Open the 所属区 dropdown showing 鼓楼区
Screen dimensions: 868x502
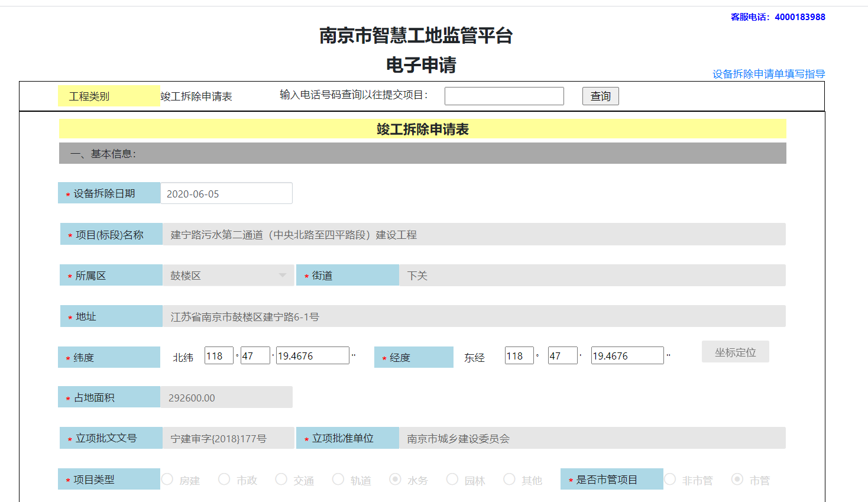click(228, 275)
